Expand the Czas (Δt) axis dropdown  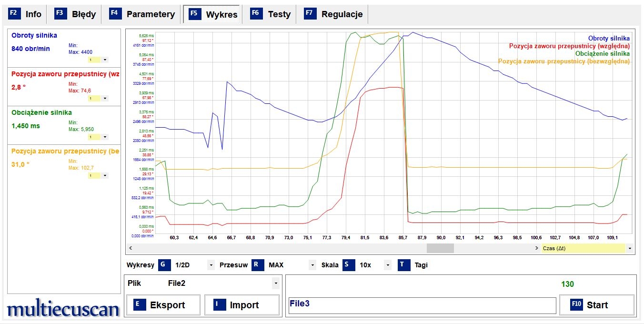[x=630, y=248]
